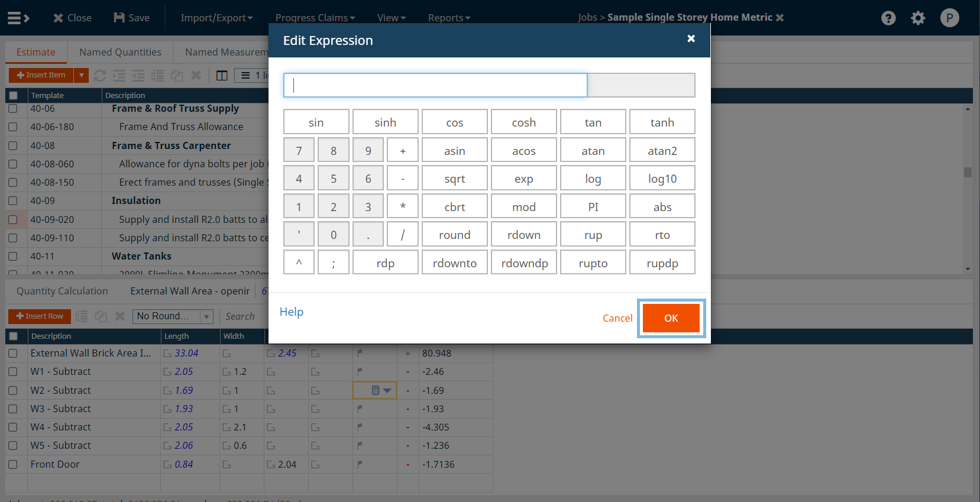The height and width of the screenshot is (502, 980).
Task: Toggle the column layout icon
Action: click(222, 75)
